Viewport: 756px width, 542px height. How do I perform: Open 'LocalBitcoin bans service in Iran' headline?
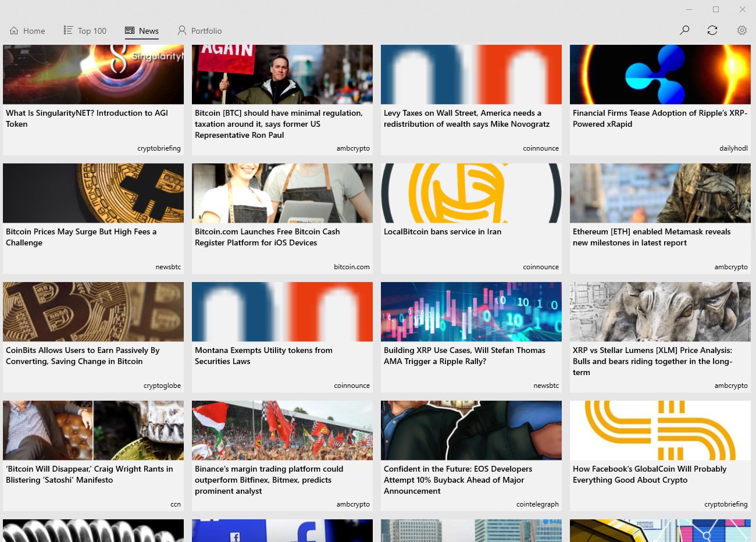443,231
